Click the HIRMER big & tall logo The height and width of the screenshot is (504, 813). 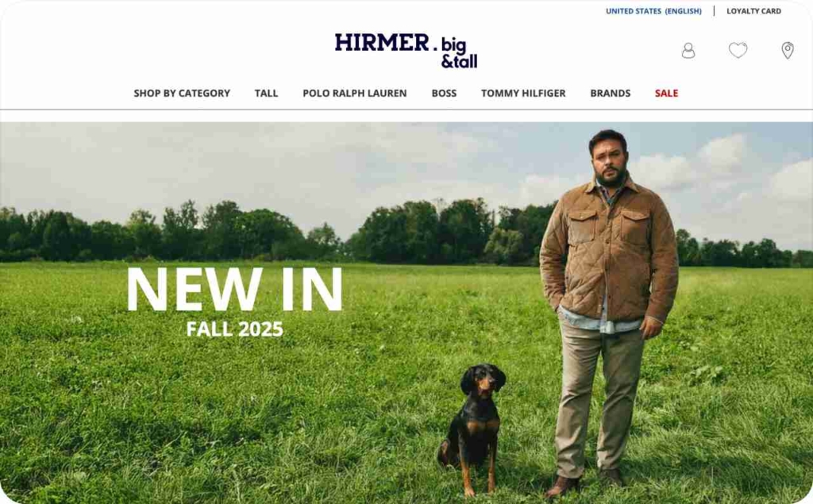point(406,50)
